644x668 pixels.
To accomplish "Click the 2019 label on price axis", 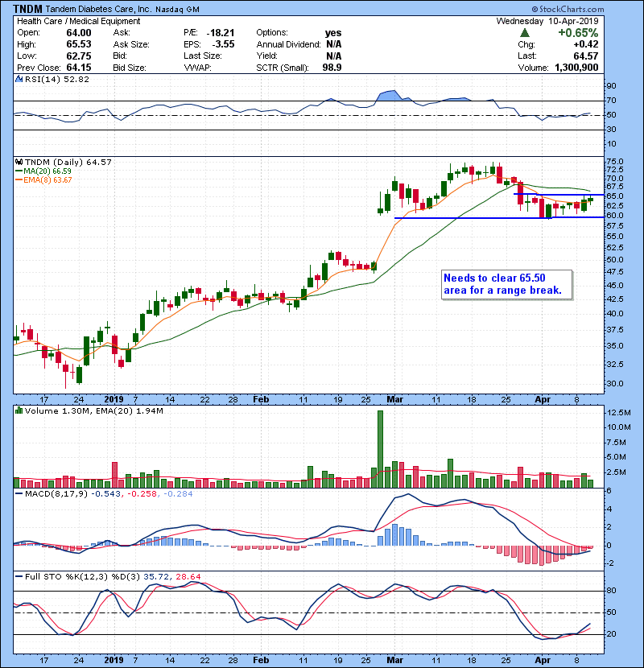I will click(114, 400).
